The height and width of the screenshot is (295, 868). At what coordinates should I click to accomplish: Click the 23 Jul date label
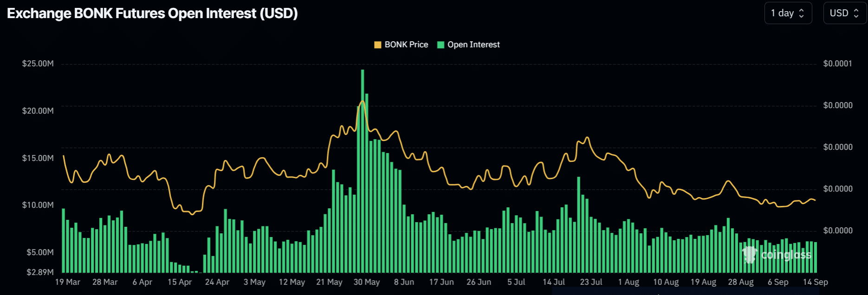(x=591, y=282)
